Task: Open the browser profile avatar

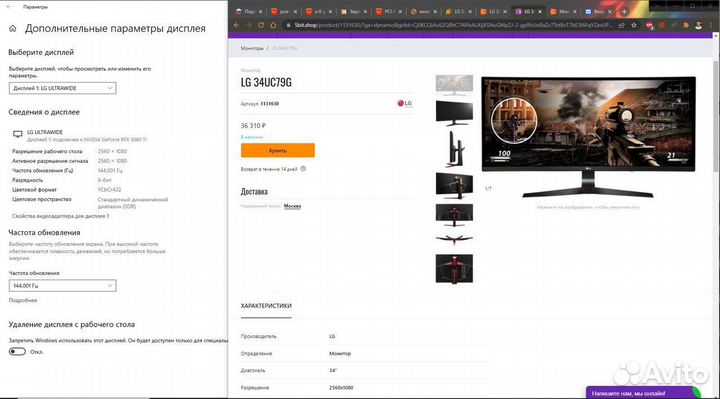Action: [x=698, y=25]
